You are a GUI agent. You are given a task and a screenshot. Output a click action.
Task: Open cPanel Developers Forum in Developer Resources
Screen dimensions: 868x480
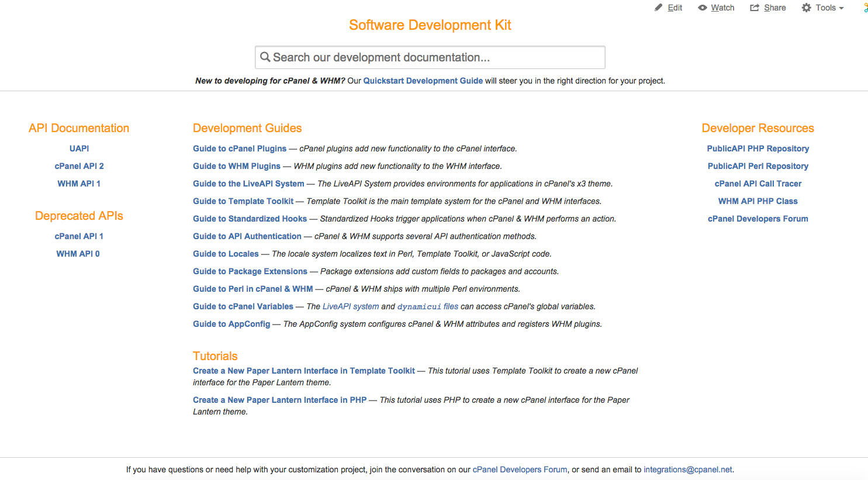(758, 219)
